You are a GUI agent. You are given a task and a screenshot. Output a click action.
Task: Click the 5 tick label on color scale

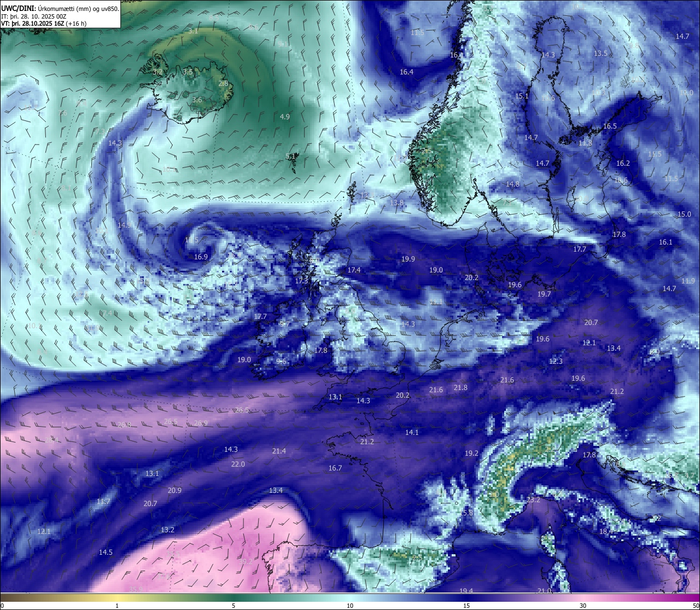[x=234, y=606]
